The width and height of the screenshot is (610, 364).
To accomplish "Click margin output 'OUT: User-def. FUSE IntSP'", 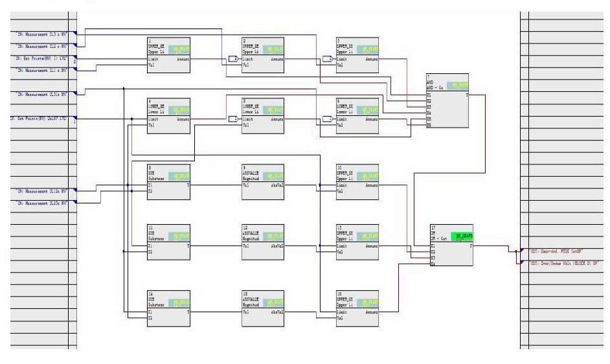I will click(x=556, y=251).
